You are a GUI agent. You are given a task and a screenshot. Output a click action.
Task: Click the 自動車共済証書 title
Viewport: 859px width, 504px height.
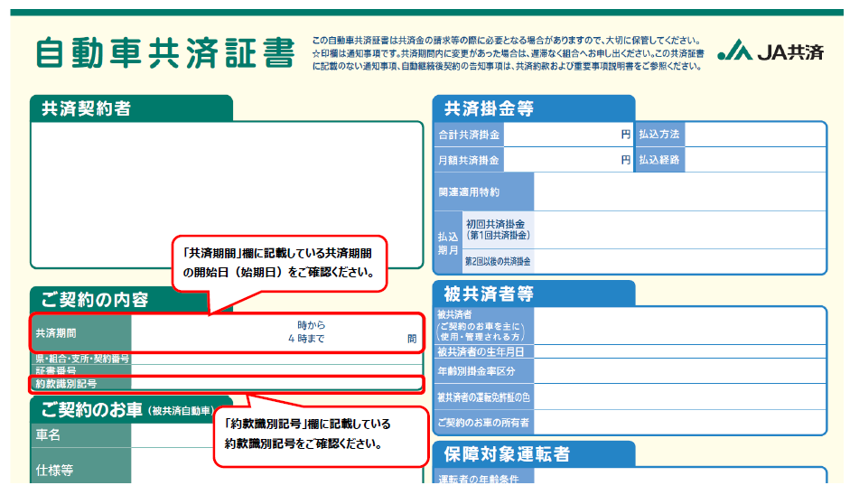pos(165,53)
